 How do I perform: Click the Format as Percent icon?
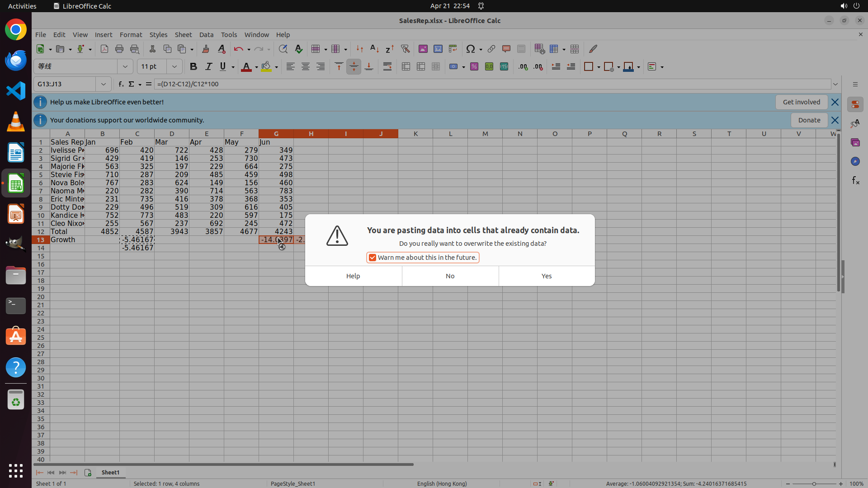coord(474,66)
